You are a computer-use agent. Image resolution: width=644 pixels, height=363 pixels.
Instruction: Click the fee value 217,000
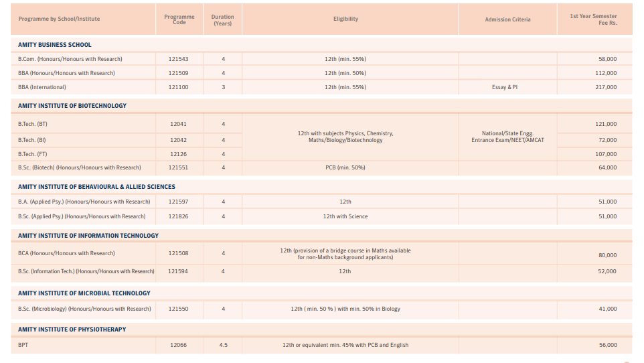pos(606,87)
